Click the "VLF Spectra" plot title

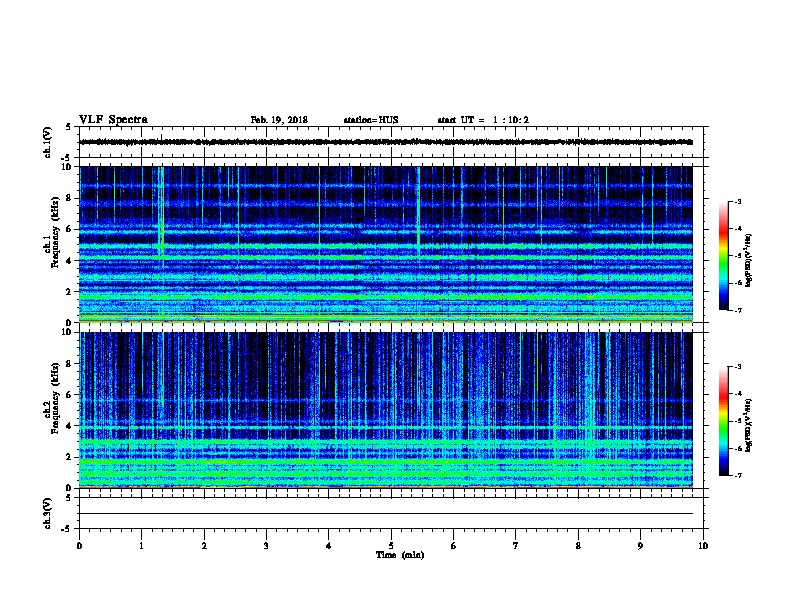coord(113,120)
